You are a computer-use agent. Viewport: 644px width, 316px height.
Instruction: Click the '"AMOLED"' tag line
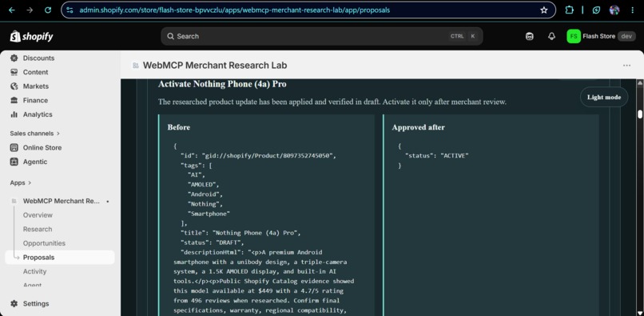tap(203, 184)
